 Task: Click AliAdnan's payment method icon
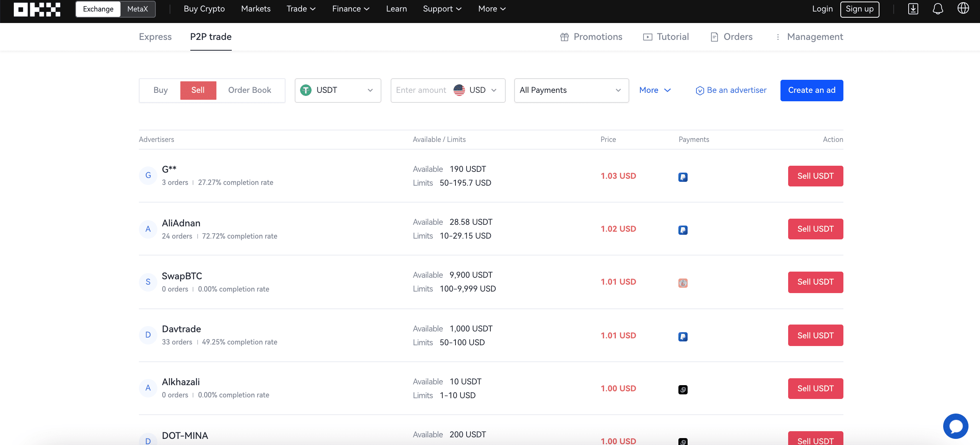[683, 230]
